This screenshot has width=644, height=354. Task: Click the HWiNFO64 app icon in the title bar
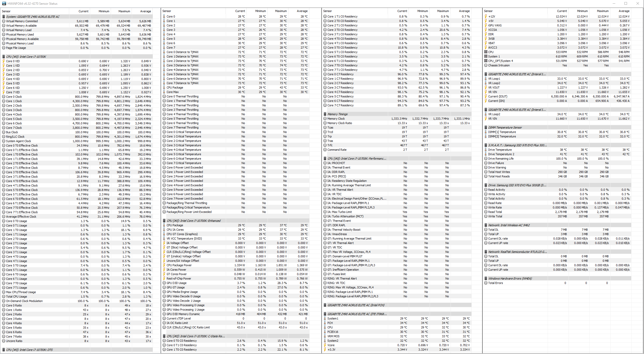4,3
